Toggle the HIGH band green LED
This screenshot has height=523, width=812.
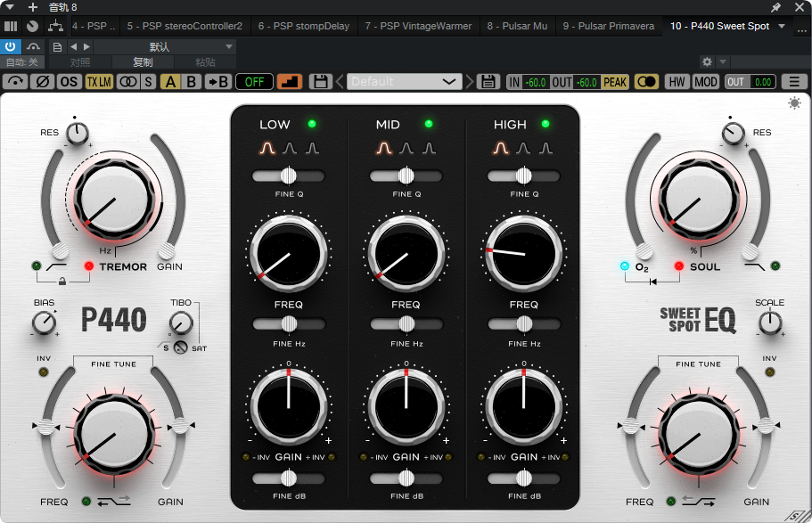click(545, 124)
